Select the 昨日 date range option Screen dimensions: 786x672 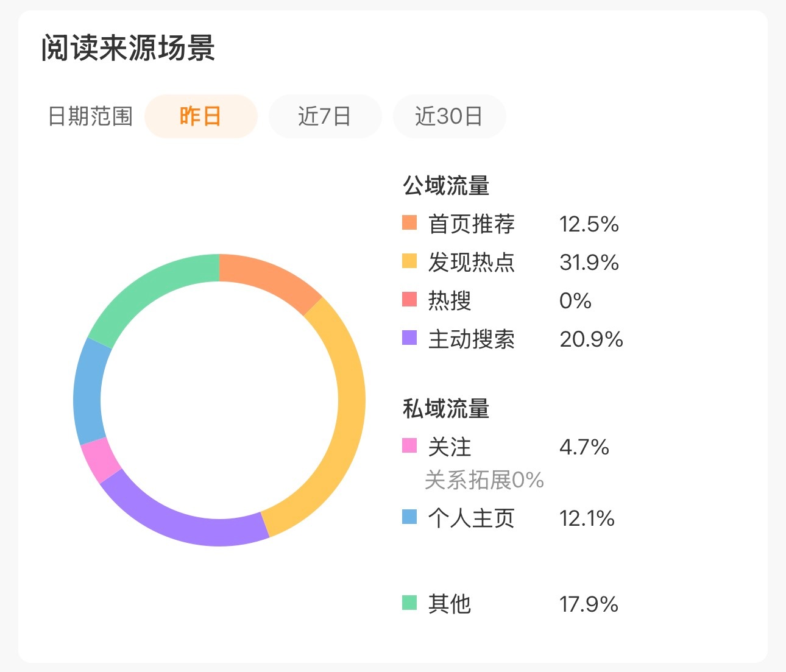pyautogui.click(x=200, y=116)
